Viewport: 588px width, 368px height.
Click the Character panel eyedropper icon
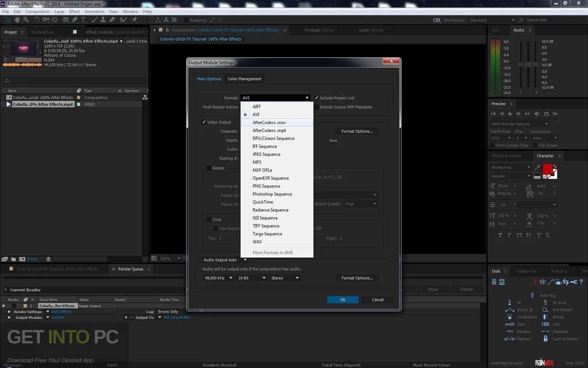(537, 167)
